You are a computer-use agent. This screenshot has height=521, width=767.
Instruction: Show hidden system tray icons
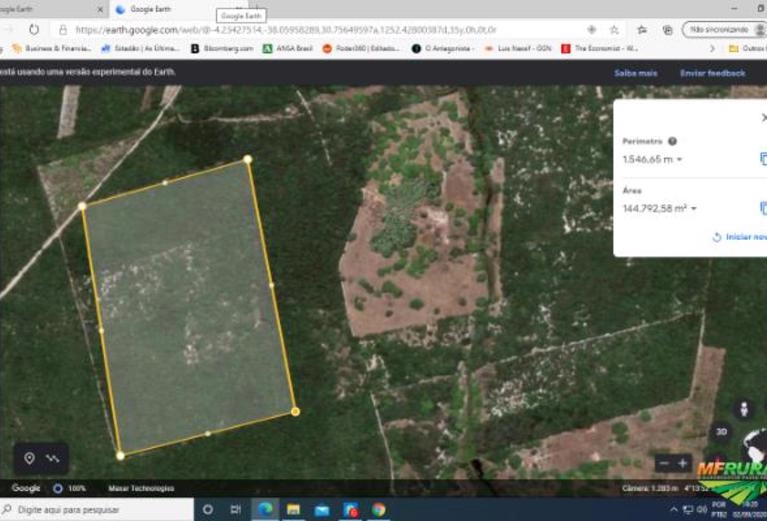point(674,510)
